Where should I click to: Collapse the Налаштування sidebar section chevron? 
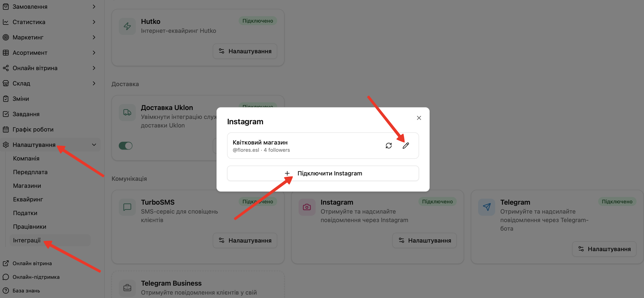tap(94, 145)
